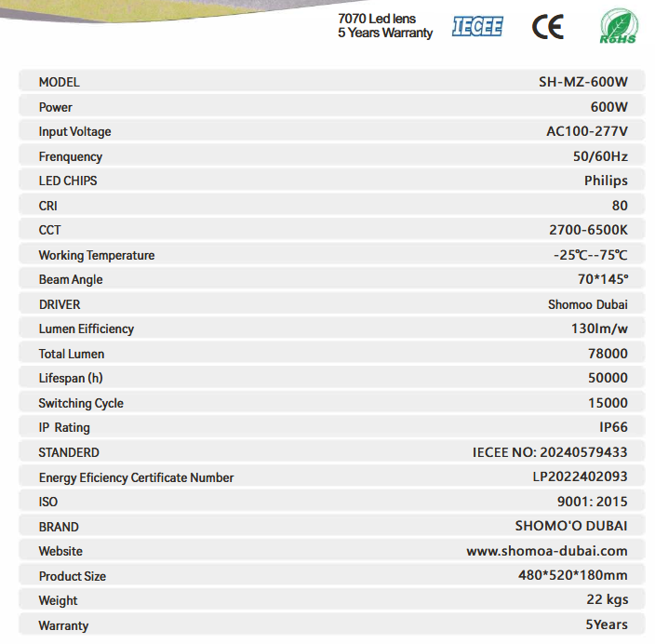Select the 130lm/w lumen efficiency value
Screen dimensions: 655x644
[x=599, y=329]
